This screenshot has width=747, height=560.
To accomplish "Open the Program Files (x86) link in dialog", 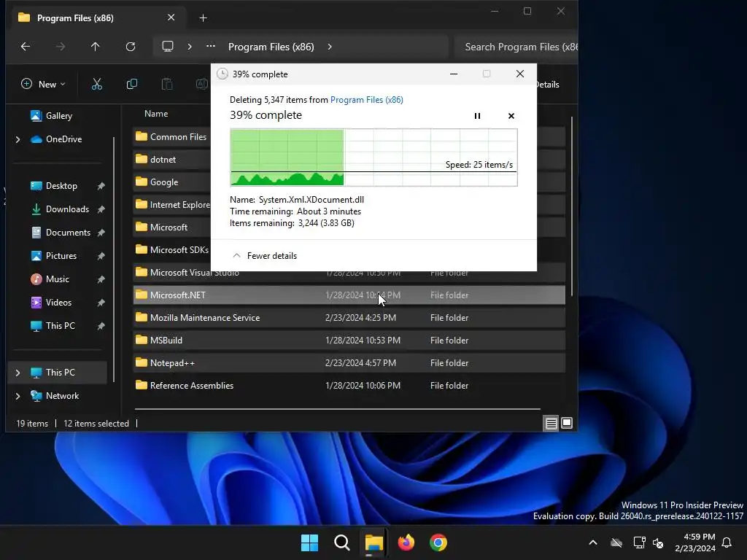I will 366,99.
